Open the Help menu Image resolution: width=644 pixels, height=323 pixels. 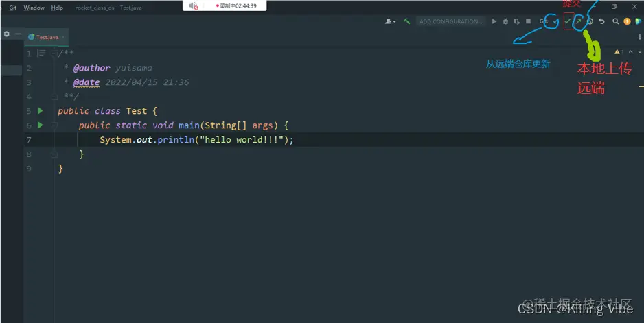pos(57,8)
